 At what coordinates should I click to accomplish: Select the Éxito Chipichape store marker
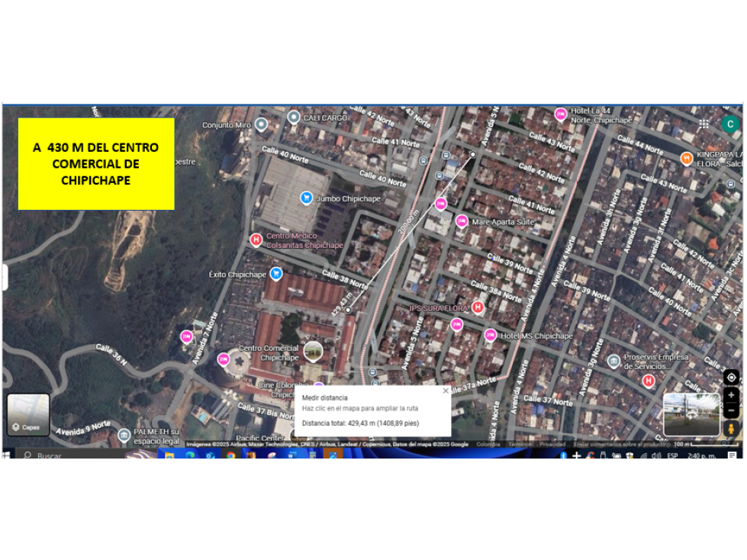tap(276, 274)
